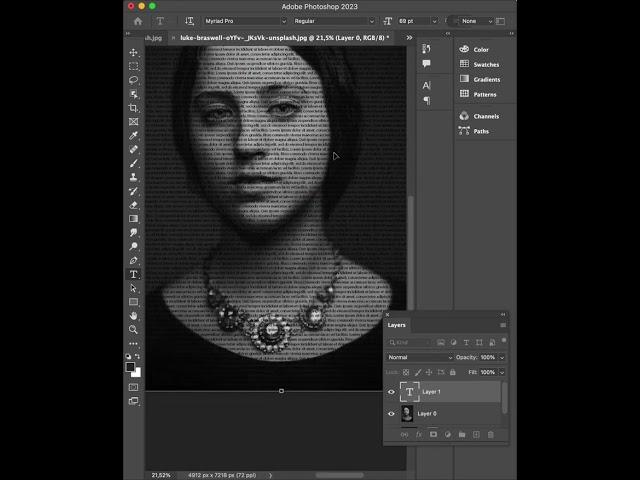Open the font size dropdown arrow
Viewport: 640px width, 480px height.
click(x=434, y=21)
